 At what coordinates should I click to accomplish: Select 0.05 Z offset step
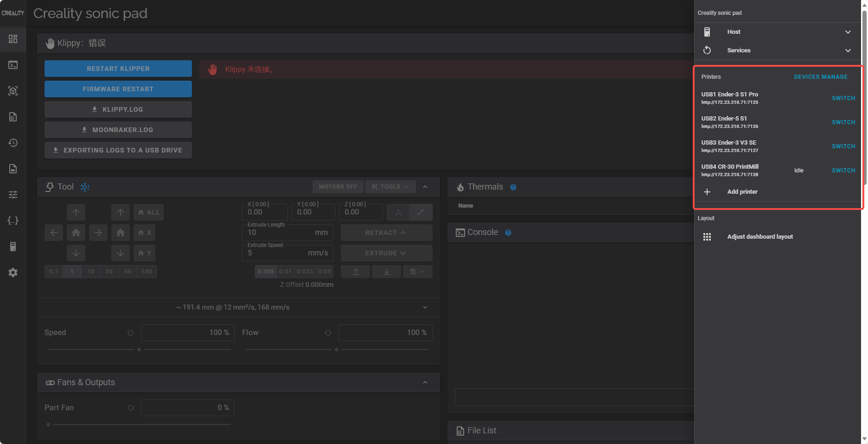(x=325, y=272)
